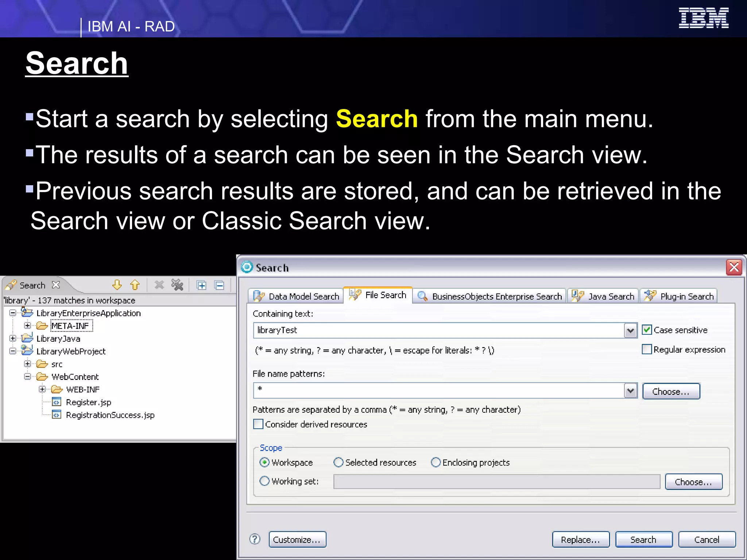The image size is (747, 560).
Task: Select WEB-INF label in results tree
Action: 83,389
